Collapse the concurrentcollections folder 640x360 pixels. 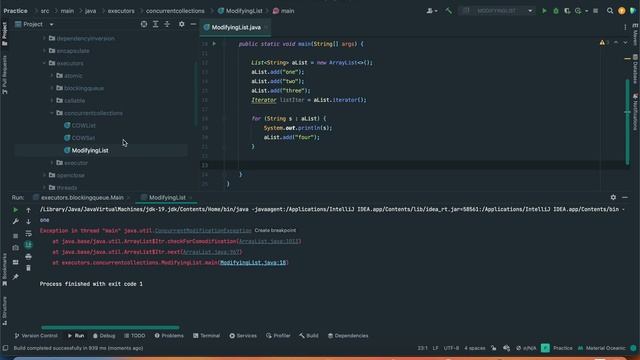click(x=52, y=113)
